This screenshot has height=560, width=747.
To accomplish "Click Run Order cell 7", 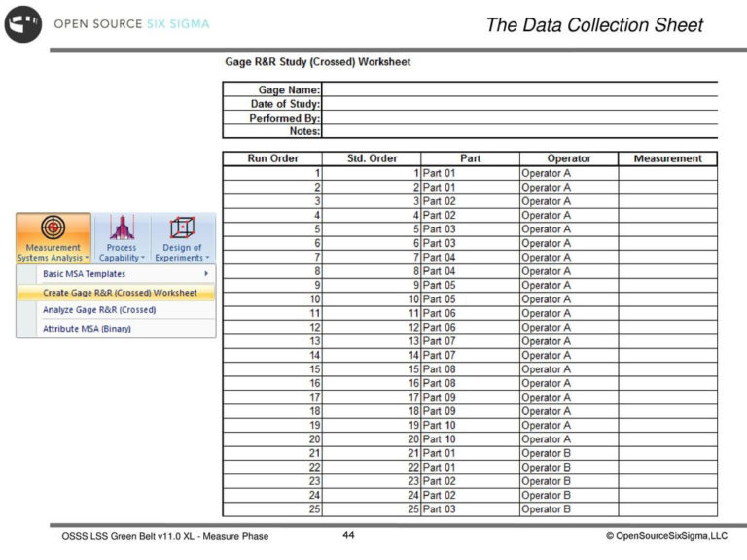I will click(x=272, y=258).
